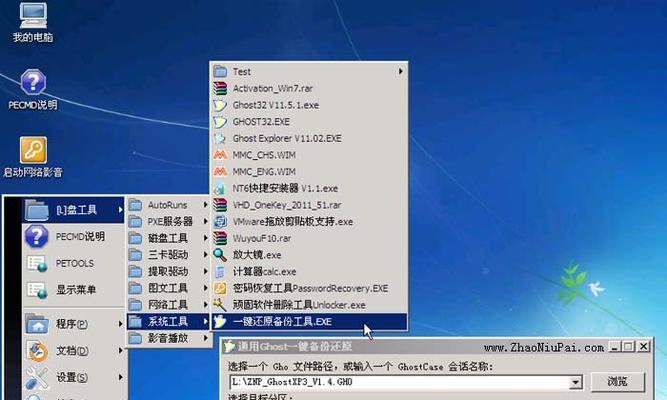Click the WuyouF10.rar label text
667x400 pixels.
point(262,238)
